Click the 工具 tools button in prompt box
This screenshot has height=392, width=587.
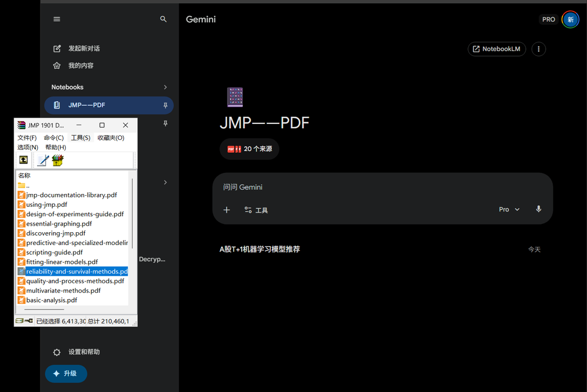[256, 210]
